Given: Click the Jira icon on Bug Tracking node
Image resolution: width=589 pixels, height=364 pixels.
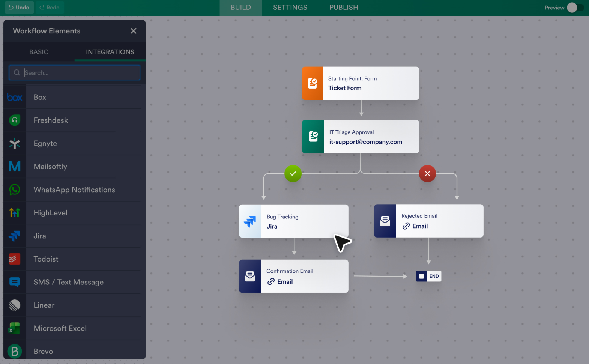Looking at the screenshot, I should click(x=250, y=221).
